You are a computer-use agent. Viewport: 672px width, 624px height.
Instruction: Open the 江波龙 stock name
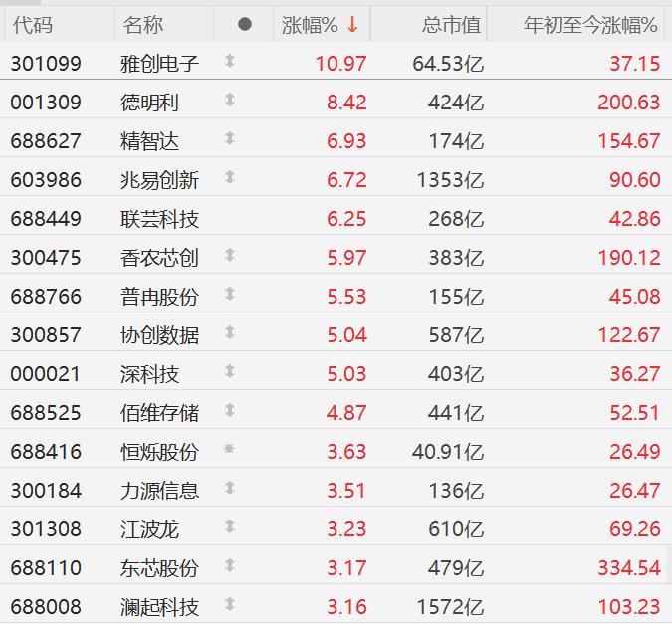pos(149,529)
